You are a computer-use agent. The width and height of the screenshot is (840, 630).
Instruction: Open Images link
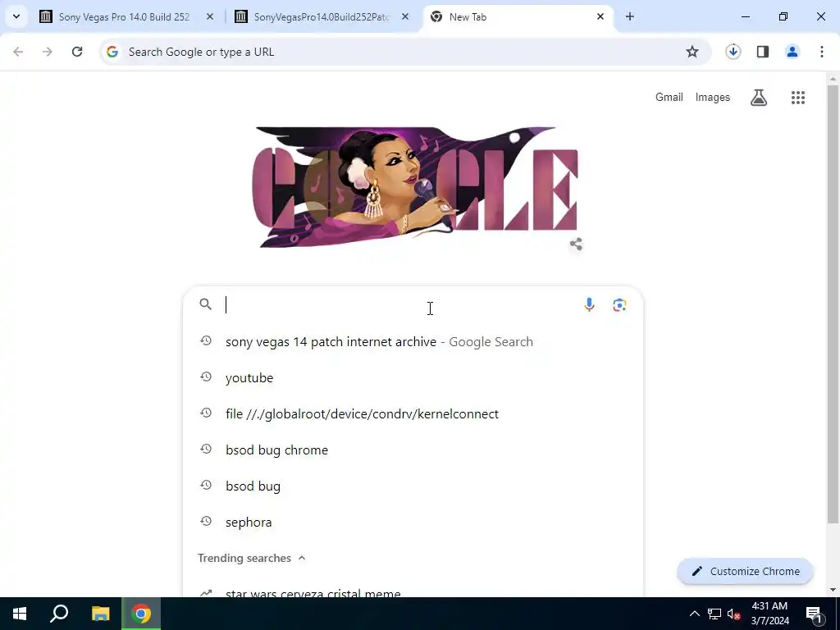click(713, 98)
